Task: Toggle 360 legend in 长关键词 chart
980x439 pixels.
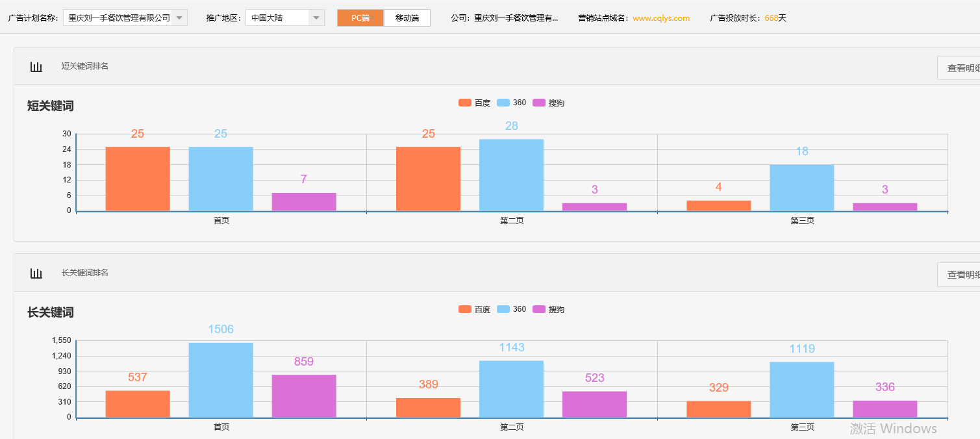Action: tap(512, 310)
